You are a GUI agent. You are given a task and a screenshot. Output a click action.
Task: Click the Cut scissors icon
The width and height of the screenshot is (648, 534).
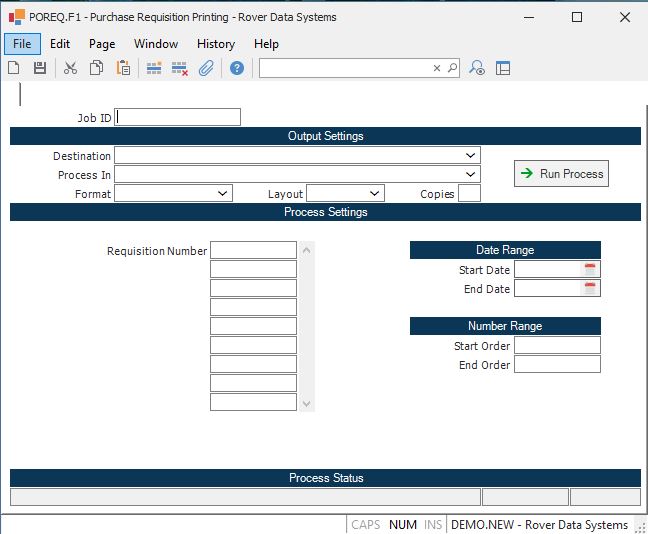click(70, 68)
